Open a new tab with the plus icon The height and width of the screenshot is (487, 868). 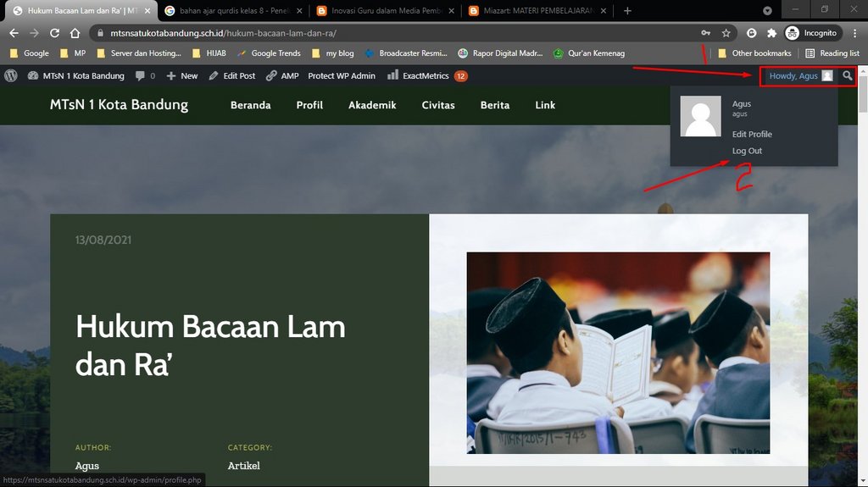(627, 10)
